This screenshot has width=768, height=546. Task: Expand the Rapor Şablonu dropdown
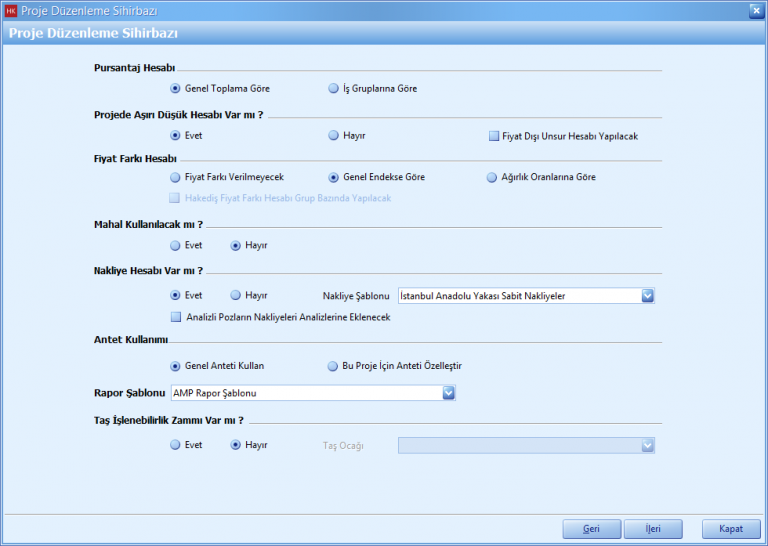click(449, 393)
